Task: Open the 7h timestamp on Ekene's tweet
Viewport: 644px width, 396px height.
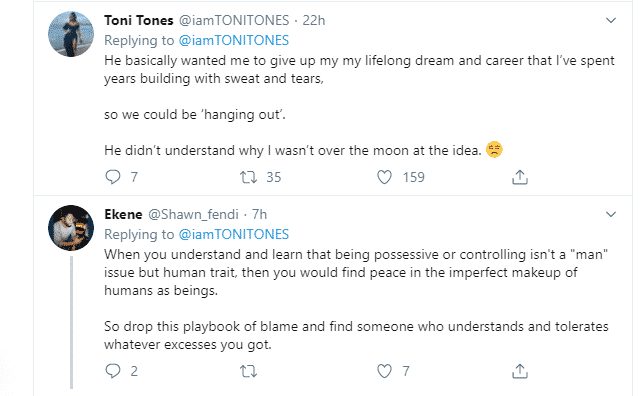Action: (259, 214)
